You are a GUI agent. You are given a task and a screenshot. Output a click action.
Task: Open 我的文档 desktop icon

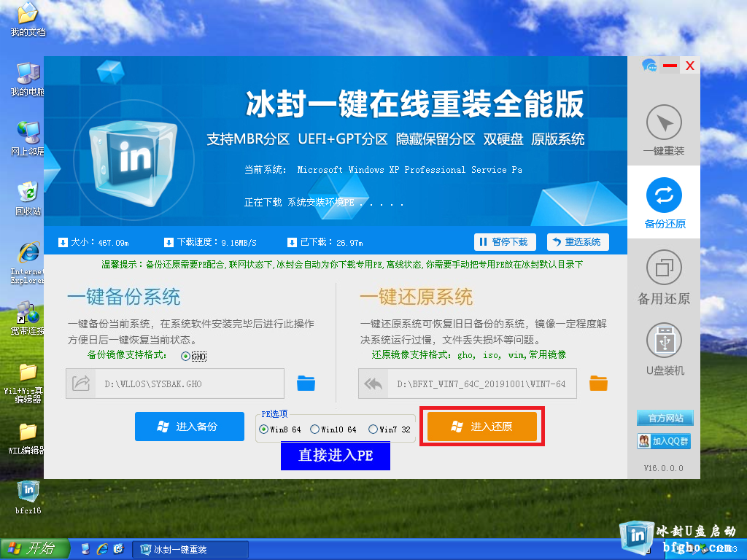click(x=28, y=20)
